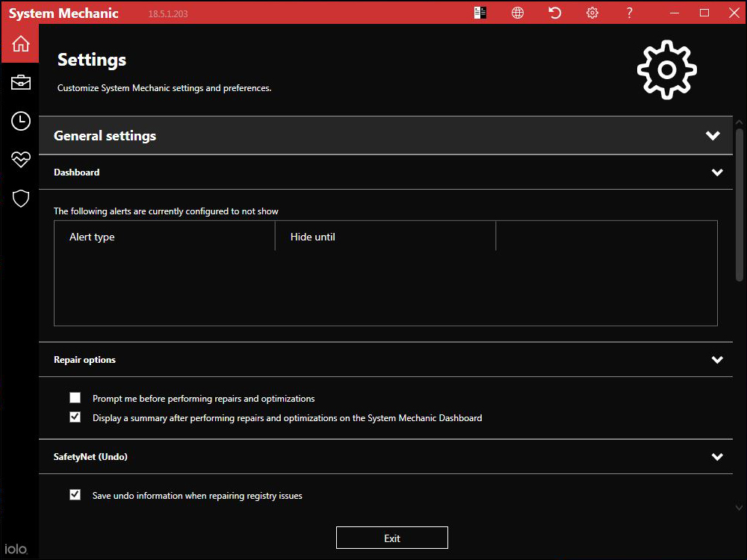Open help with the question mark icon
Image resolution: width=747 pixels, height=560 pixels.
tap(629, 13)
